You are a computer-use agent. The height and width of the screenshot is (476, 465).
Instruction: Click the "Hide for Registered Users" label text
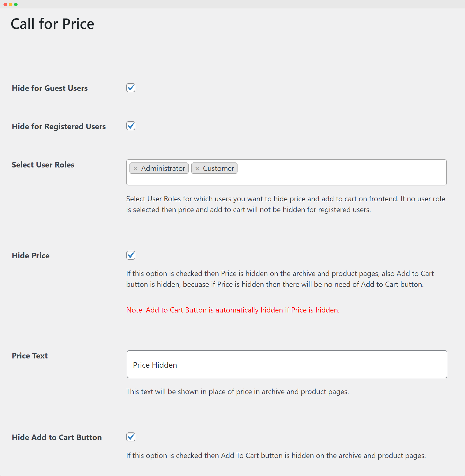tap(59, 127)
